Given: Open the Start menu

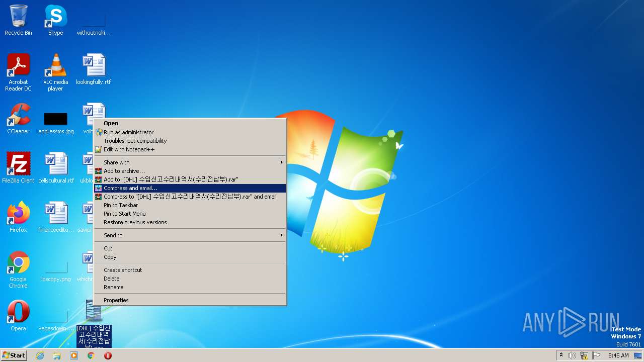Looking at the screenshot, I should (x=14, y=355).
